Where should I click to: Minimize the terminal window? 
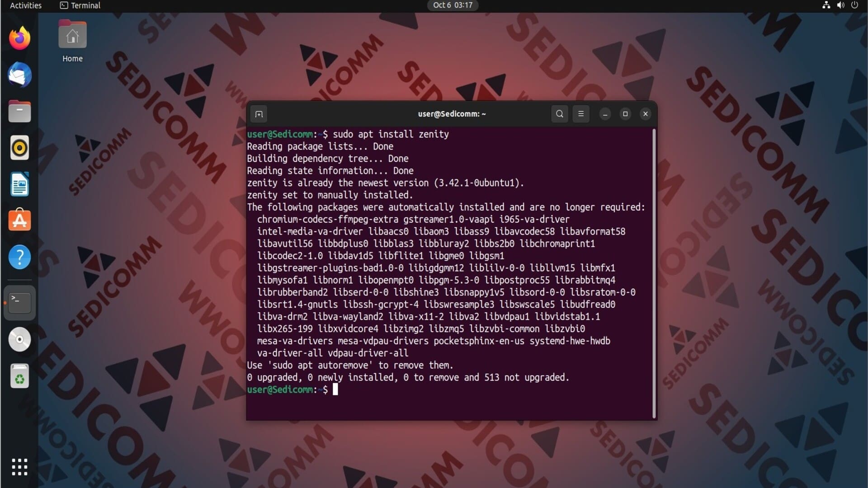(605, 114)
